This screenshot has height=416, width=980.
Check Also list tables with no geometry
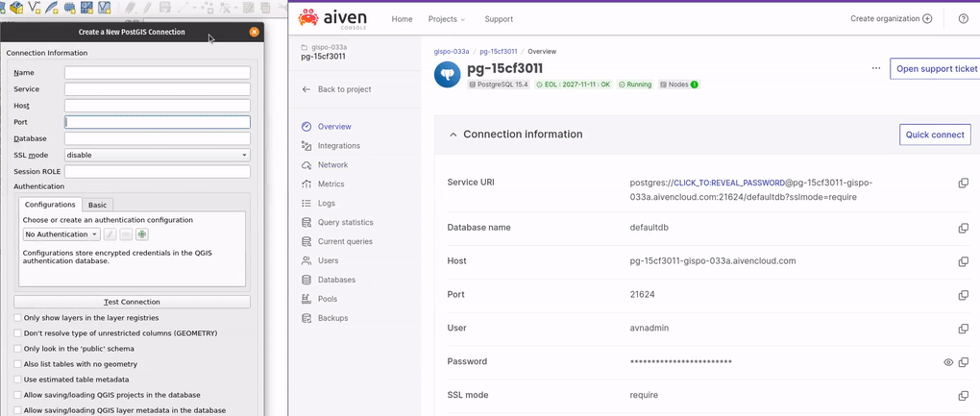[x=17, y=364]
